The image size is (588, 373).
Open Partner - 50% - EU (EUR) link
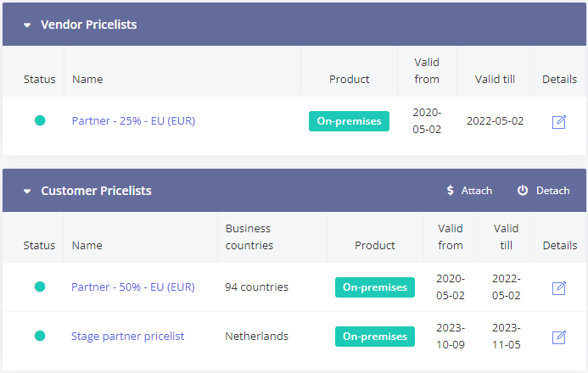tap(133, 287)
